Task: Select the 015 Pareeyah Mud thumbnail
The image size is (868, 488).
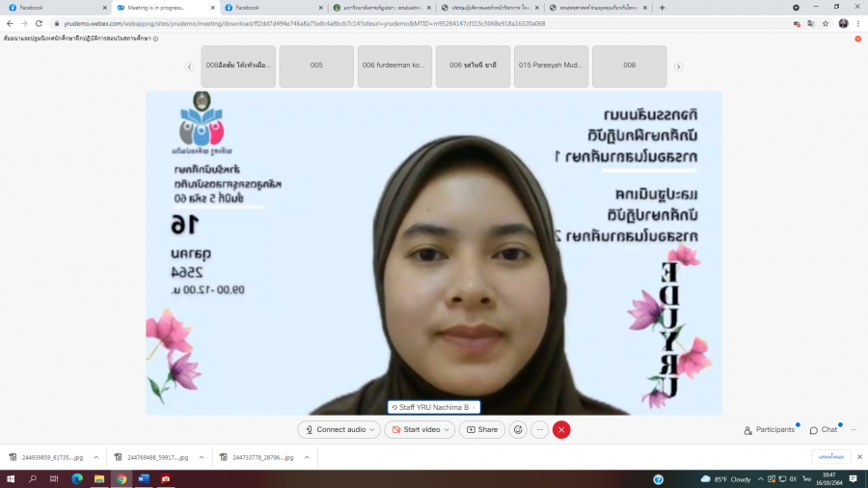Action: [551, 66]
